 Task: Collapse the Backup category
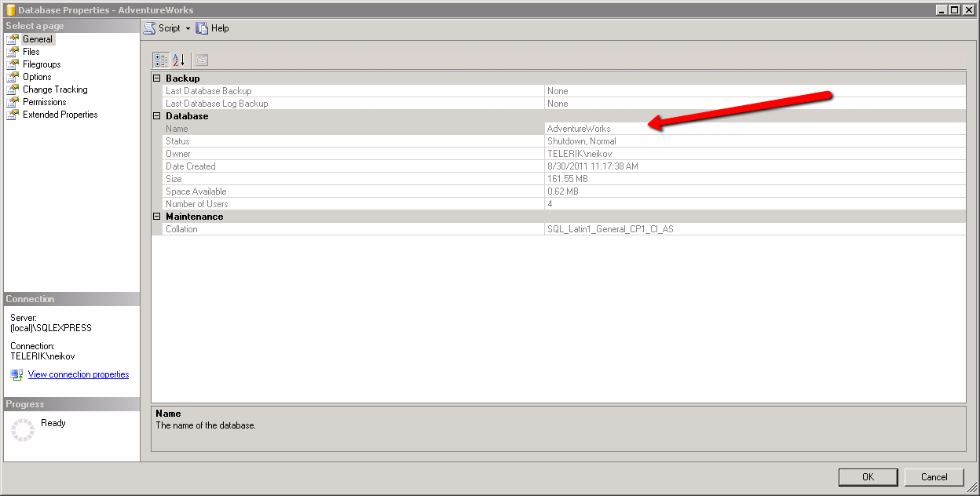(x=157, y=78)
